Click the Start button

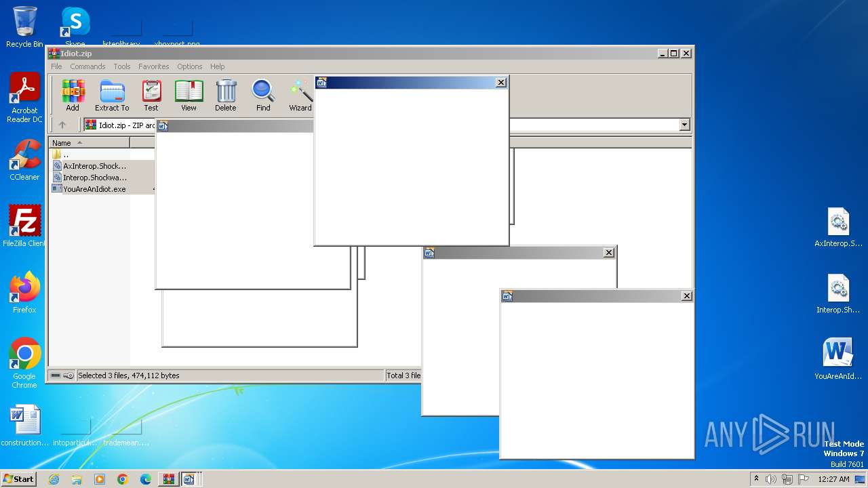[18, 479]
